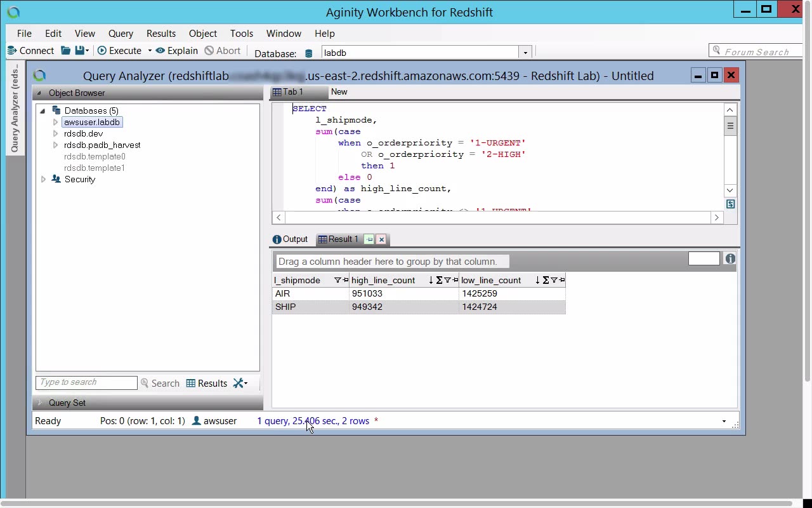Viewport: 812px width, 508px height.
Task: Open the Database labdb dropdown
Action: tap(525, 53)
